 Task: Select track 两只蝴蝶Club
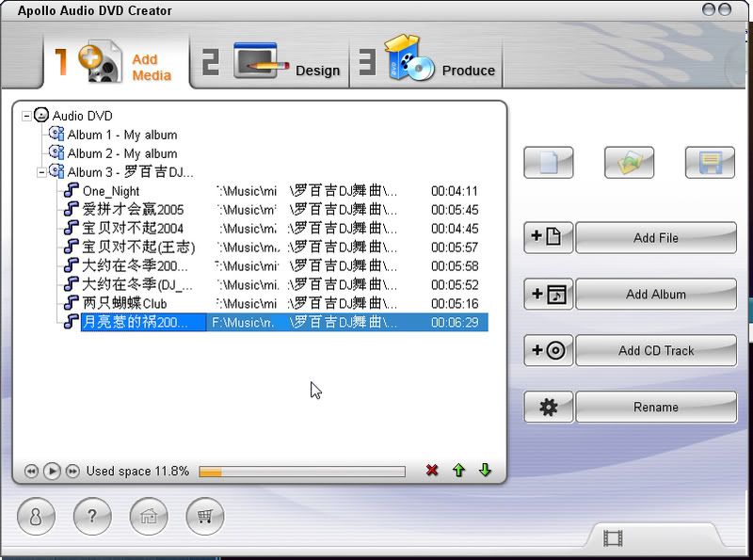pyautogui.click(x=125, y=303)
